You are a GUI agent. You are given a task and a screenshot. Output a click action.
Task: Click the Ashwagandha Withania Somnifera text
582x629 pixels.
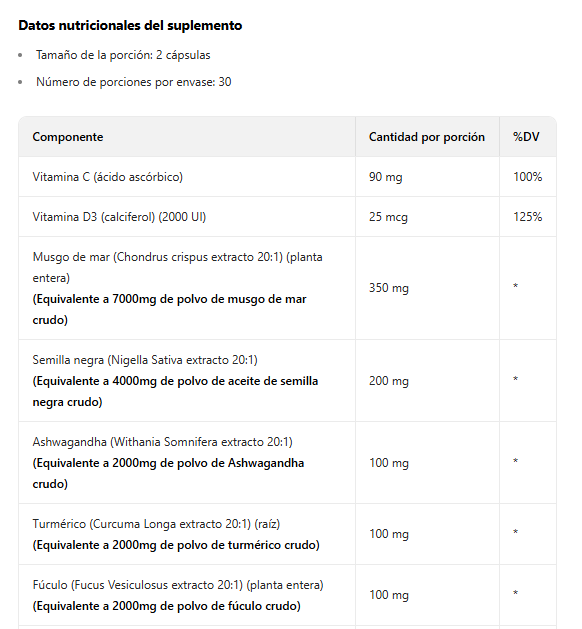tap(162, 442)
